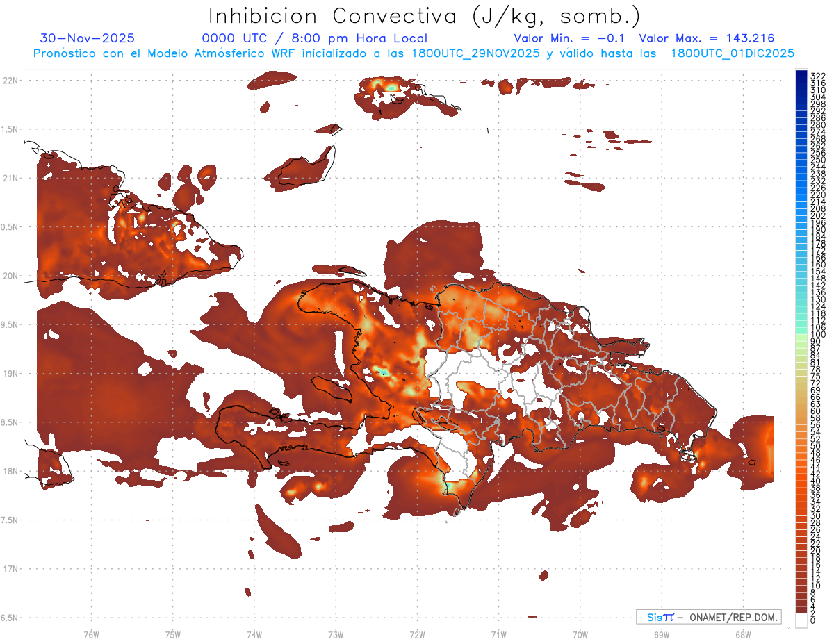Click the 50 label on the color scale

tap(816, 447)
